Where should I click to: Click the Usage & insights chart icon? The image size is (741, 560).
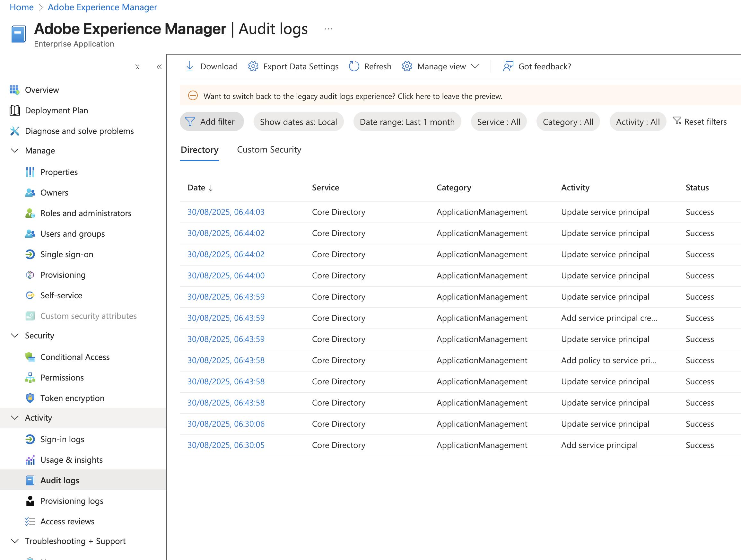tap(30, 460)
